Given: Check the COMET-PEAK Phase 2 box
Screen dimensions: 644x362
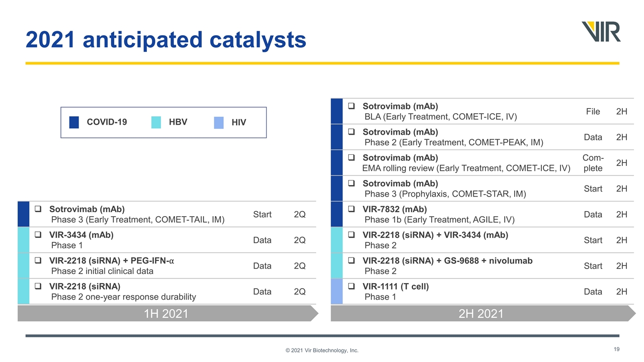Looking at the screenshot, I should (352, 132).
